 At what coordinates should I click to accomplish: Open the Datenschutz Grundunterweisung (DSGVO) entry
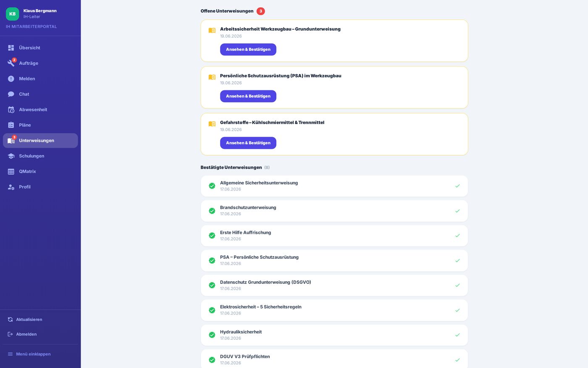click(x=334, y=285)
